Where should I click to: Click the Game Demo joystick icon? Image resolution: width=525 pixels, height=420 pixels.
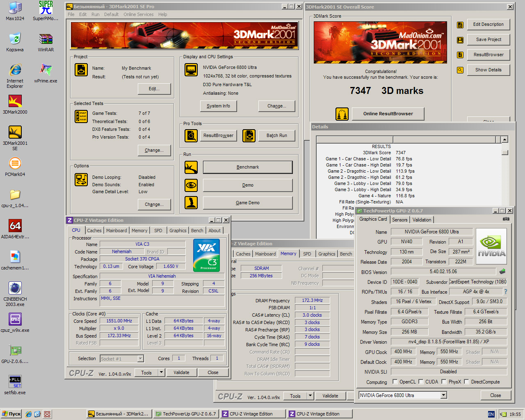coord(191,203)
